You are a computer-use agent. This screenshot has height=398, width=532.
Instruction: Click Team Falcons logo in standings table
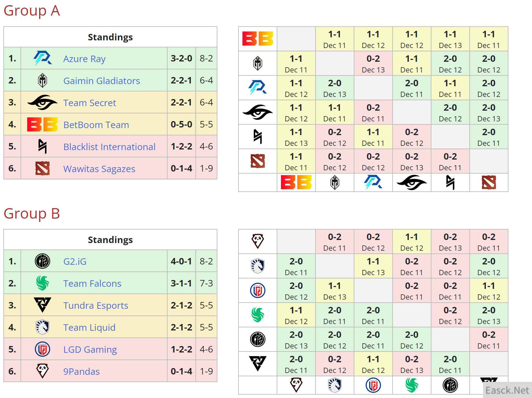[42, 283]
